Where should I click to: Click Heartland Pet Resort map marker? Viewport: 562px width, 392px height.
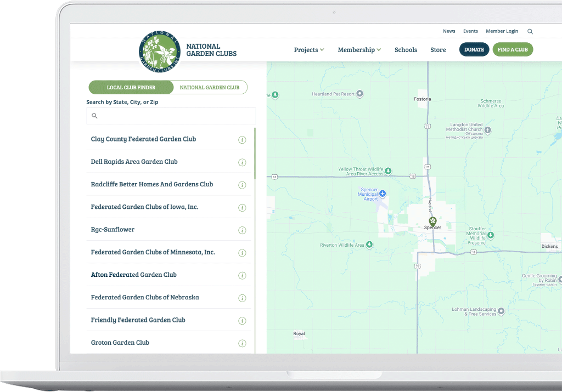360,94
